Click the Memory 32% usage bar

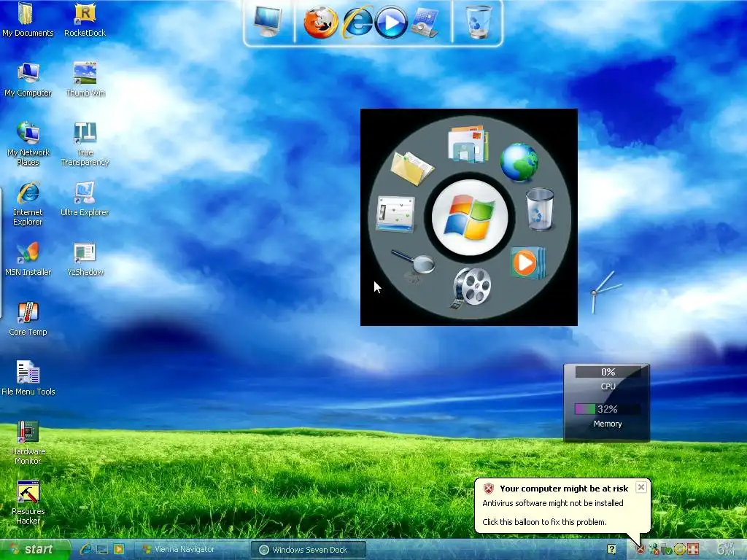coord(607,409)
